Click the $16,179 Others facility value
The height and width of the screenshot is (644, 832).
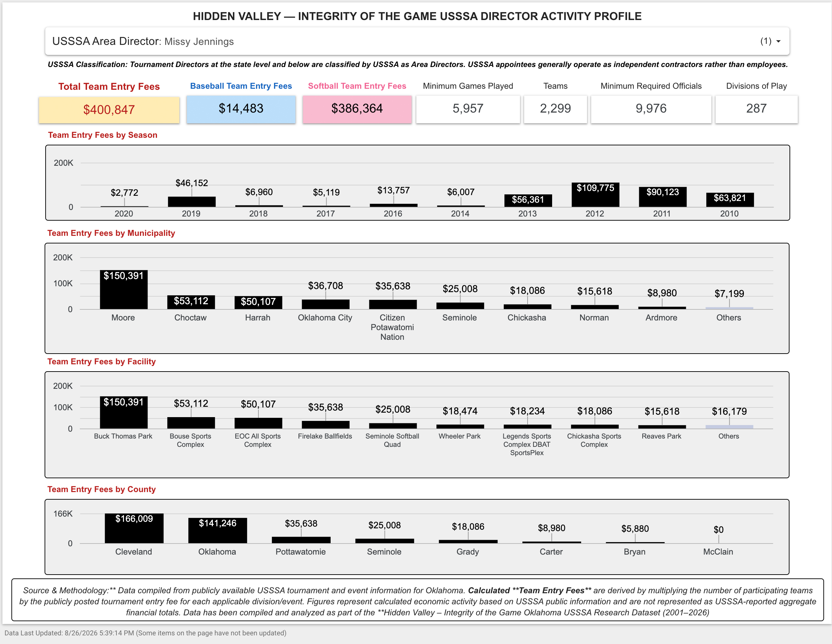pyautogui.click(x=729, y=412)
